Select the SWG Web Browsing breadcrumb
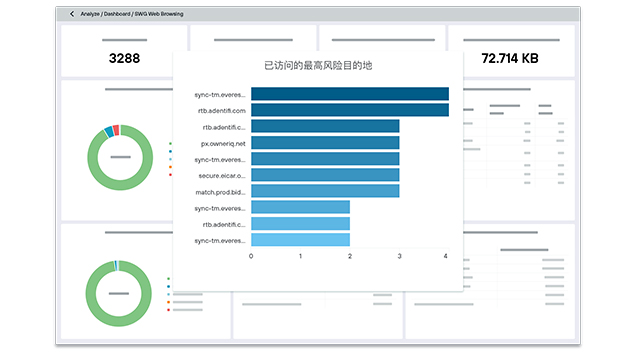 159,14
